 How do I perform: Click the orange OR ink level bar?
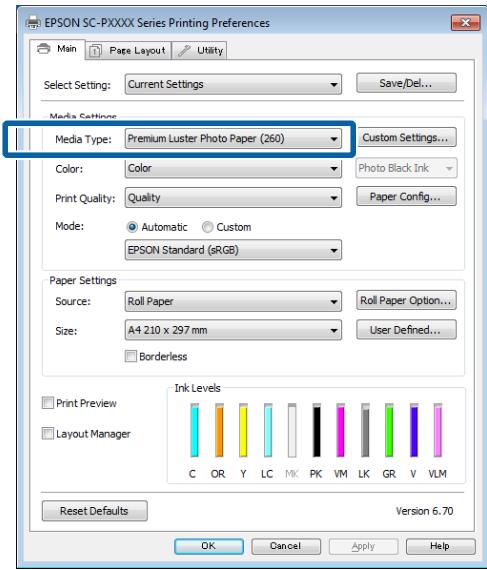(x=219, y=430)
